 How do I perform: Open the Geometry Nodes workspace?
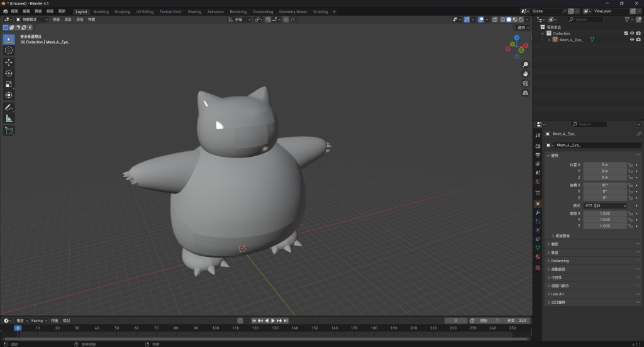293,11
